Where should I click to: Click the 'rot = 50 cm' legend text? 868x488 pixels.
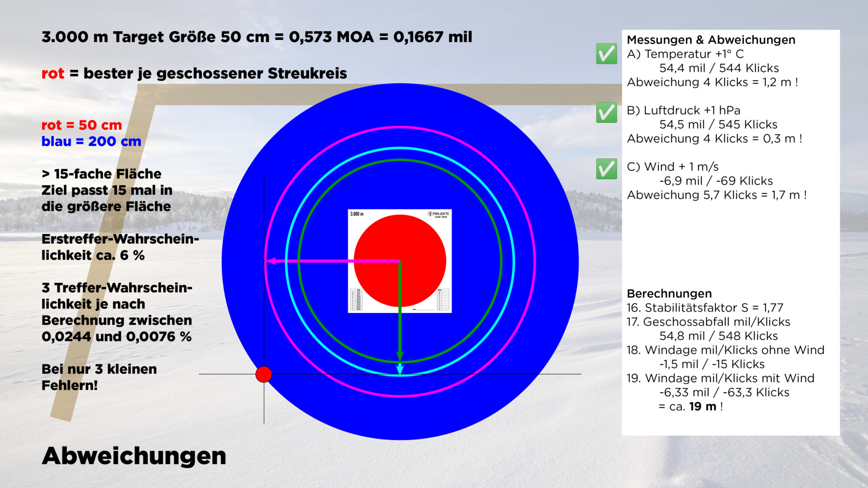pyautogui.click(x=82, y=125)
